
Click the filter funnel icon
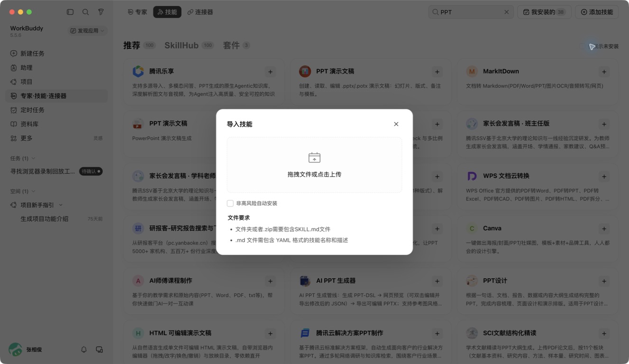101,12
